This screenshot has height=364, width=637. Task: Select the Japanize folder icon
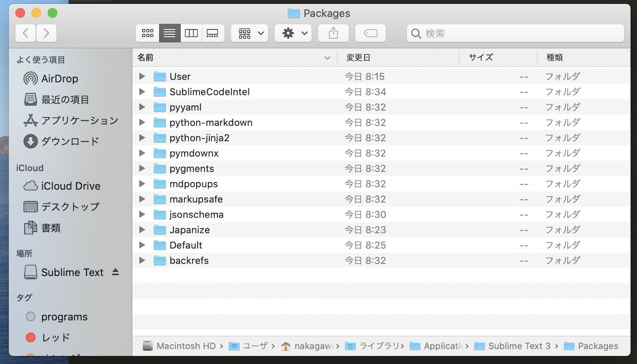[160, 230]
